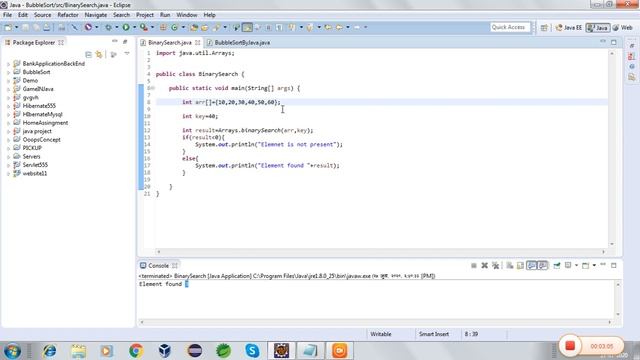The width and height of the screenshot is (640, 360).
Task: Toggle Skip All Breakpoints
Action: pyautogui.click(x=75, y=27)
